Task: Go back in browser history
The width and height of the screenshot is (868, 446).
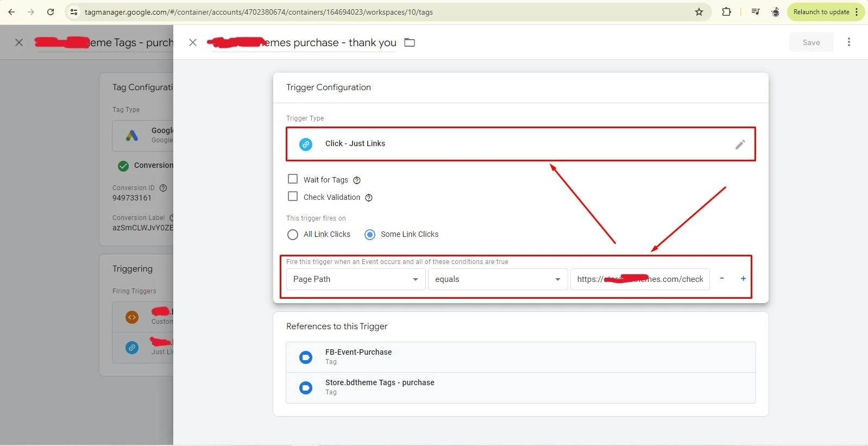Action: (11, 12)
